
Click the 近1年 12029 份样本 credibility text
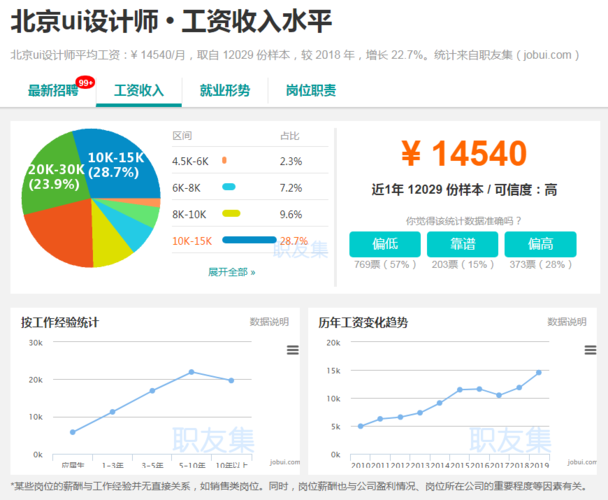(x=464, y=190)
